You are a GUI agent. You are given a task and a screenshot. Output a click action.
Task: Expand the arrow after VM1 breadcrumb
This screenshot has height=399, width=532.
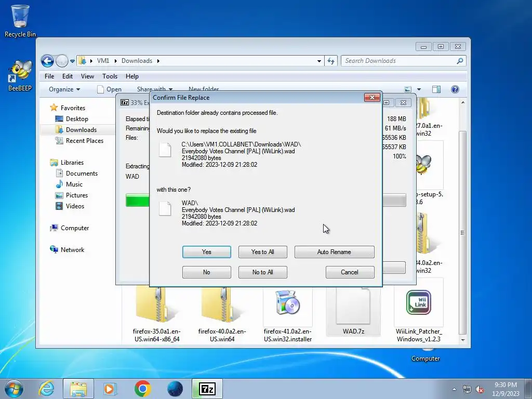point(115,61)
